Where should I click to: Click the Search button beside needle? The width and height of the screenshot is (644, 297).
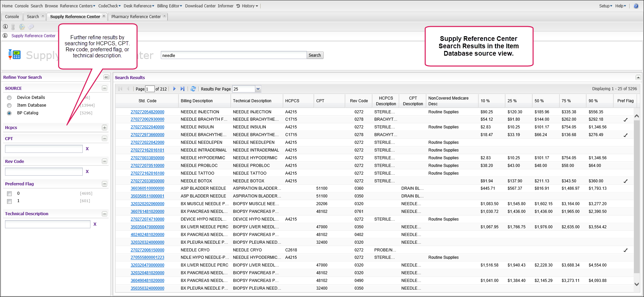pos(315,55)
